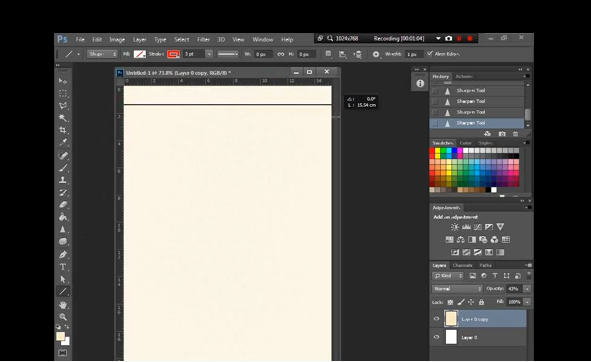The height and width of the screenshot is (362, 591).
Task: Activate the Magic Wand tool
Action: [x=63, y=118]
